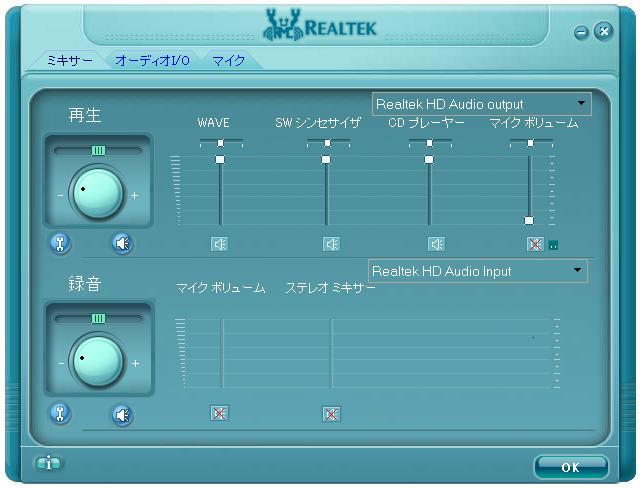Image resolution: width=643 pixels, height=488 pixels.
Task: Click the OK button
Action: 571,467
